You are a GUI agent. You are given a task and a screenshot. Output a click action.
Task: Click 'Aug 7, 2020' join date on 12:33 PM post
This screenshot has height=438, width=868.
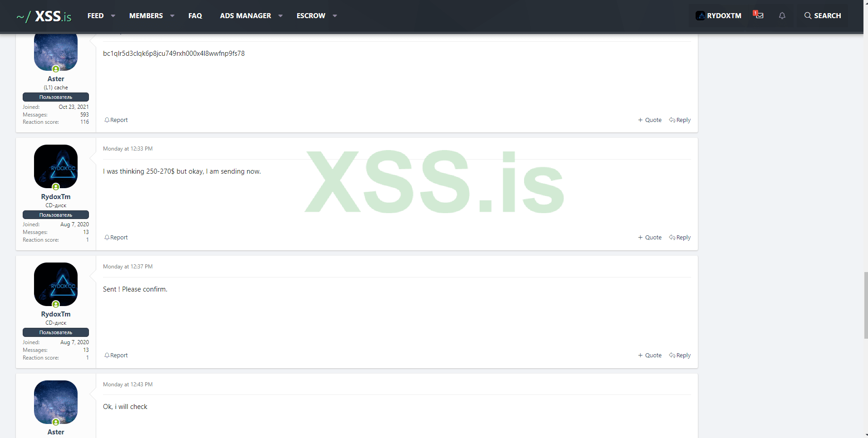[x=74, y=224]
